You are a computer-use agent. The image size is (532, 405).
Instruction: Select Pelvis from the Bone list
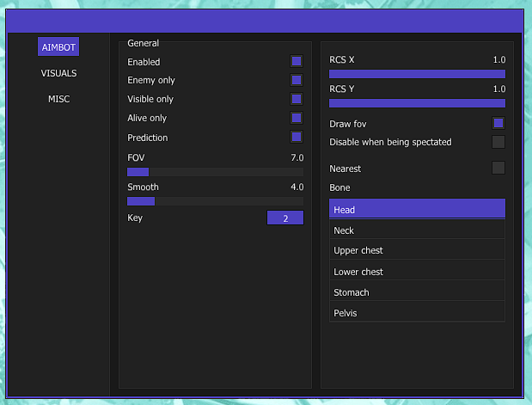[x=417, y=313]
